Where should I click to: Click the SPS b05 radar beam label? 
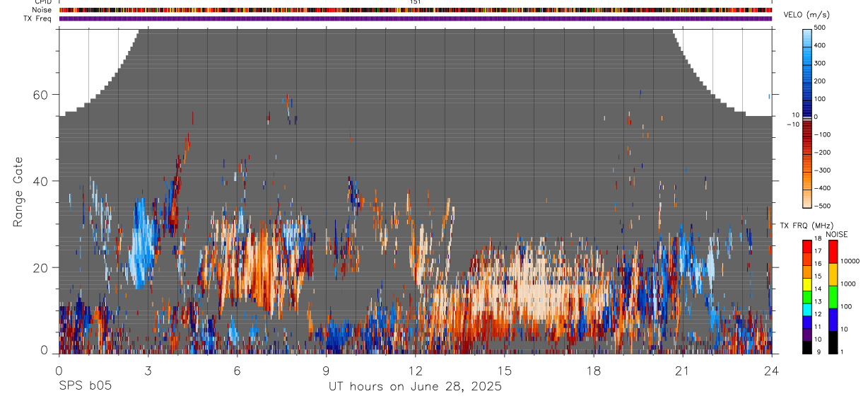[x=85, y=386]
